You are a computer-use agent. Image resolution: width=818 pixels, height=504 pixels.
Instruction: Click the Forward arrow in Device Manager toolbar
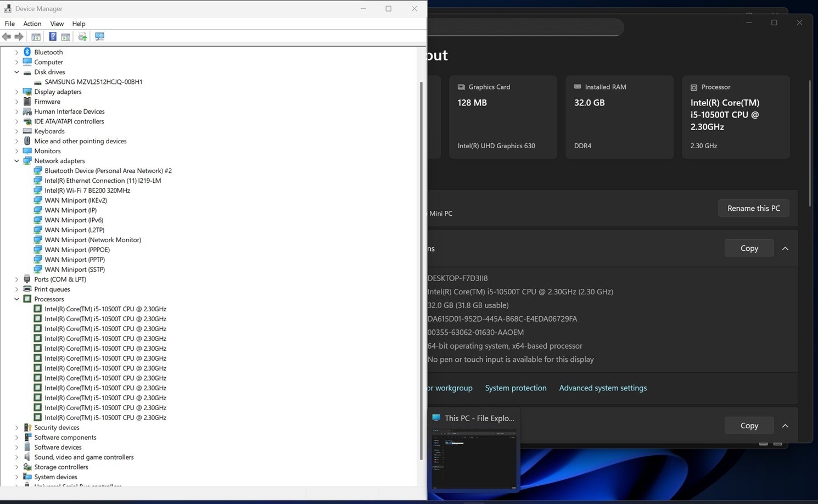point(19,37)
